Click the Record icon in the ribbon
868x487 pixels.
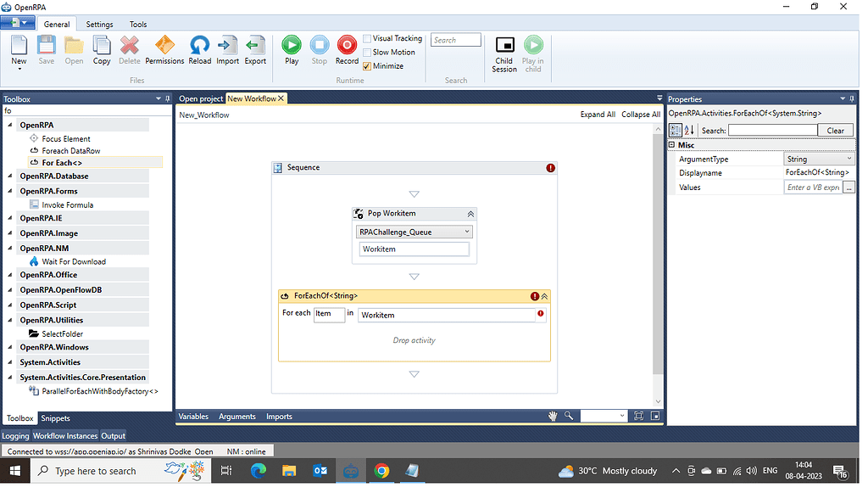click(x=347, y=47)
